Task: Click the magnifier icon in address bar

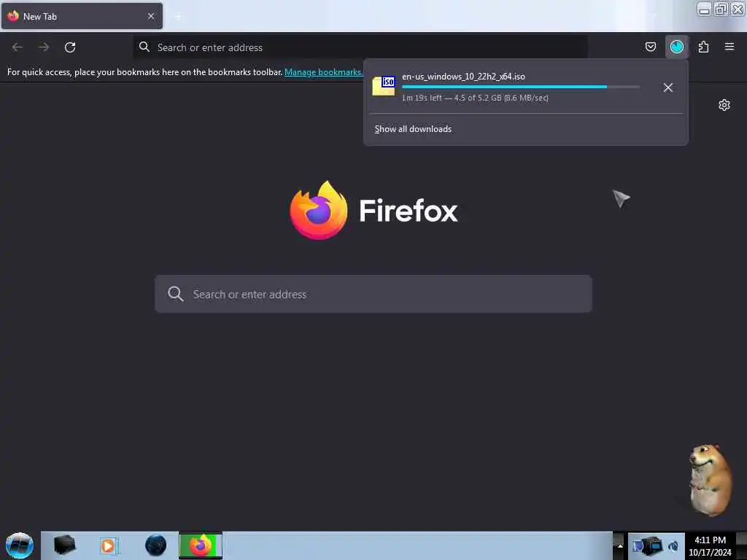Action: coord(144,47)
